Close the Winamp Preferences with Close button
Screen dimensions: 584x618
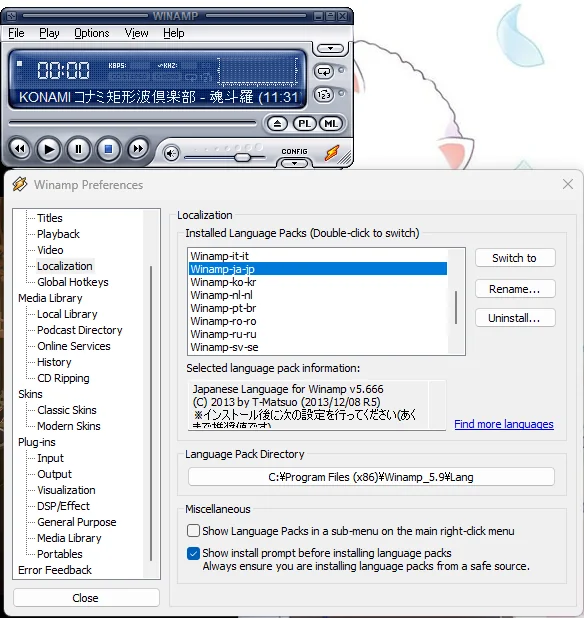tap(86, 598)
